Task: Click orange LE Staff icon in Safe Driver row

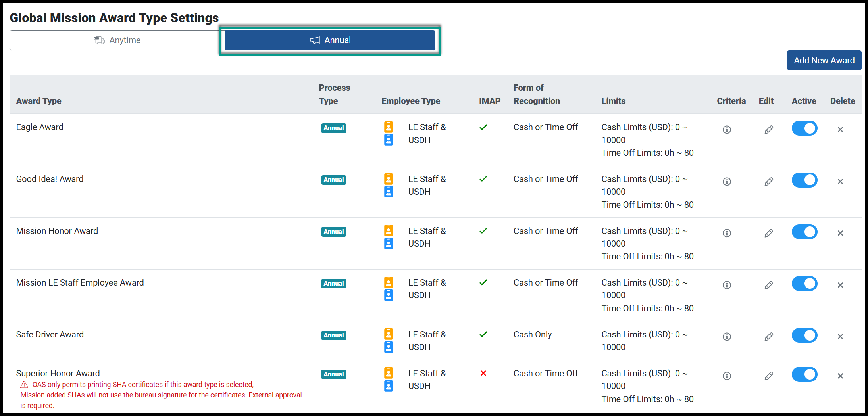Action: (x=389, y=334)
